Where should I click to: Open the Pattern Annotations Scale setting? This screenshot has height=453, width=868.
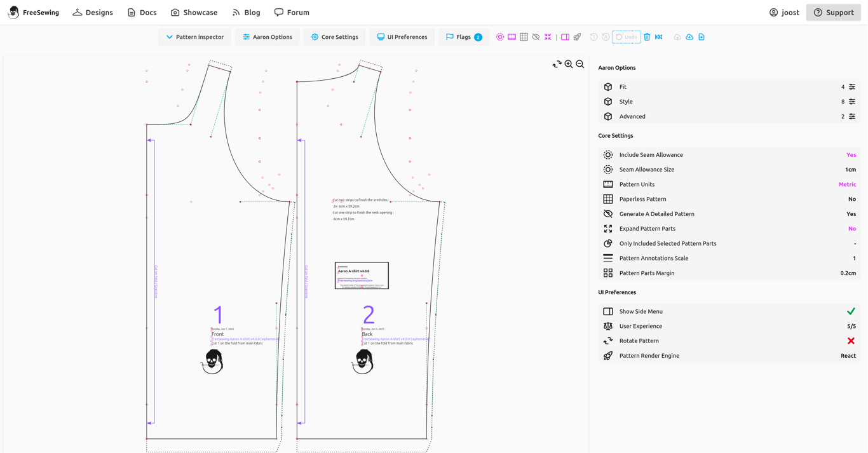(729, 258)
